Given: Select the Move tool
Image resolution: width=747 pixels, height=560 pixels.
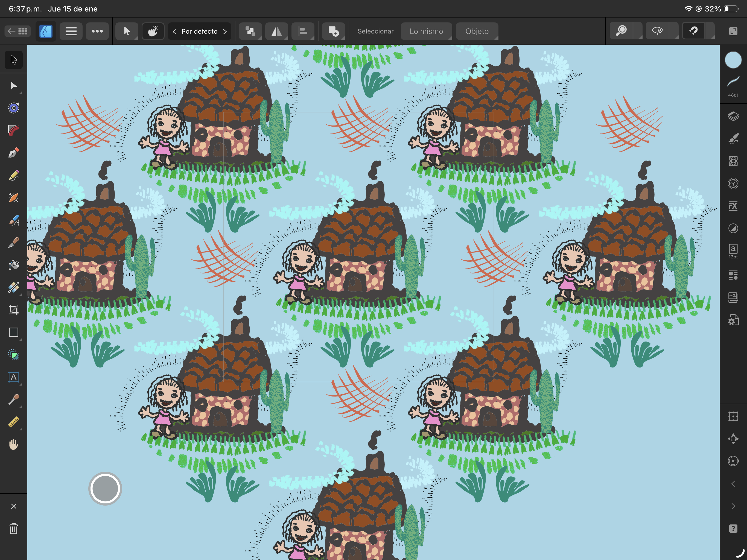Looking at the screenshot, I should click(13, 60).
